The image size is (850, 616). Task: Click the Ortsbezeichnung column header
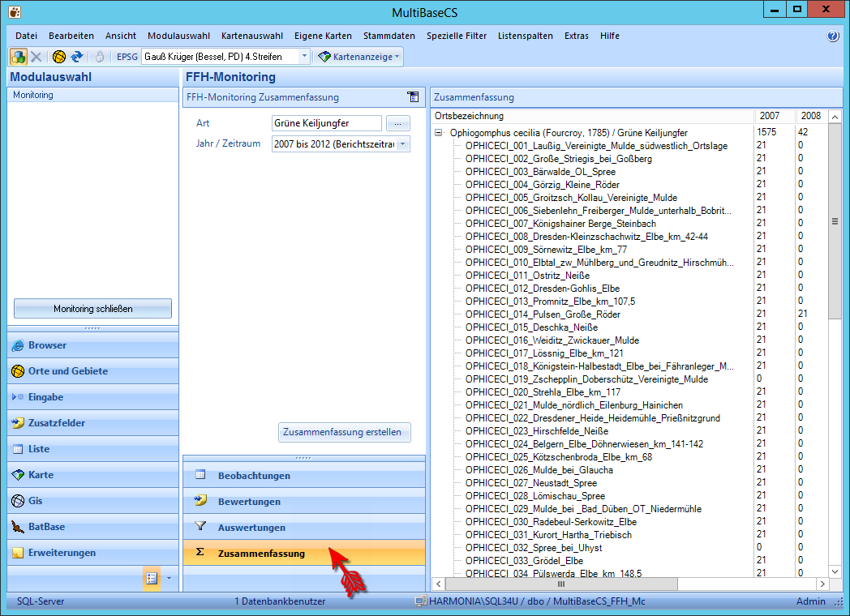pyautogui.click(x=593, y=115)
